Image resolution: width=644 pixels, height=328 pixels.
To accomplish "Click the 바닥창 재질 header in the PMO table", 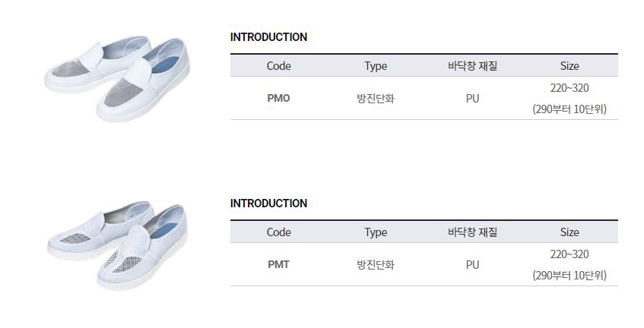I will coord(472,66).
